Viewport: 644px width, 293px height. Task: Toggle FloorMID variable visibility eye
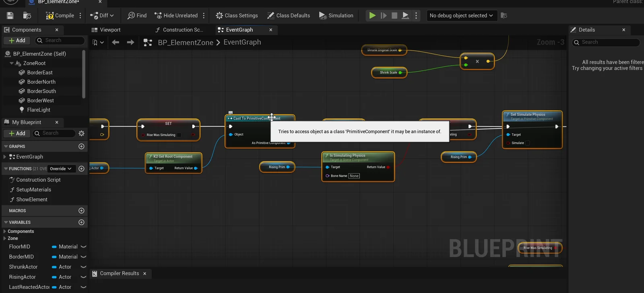84,247
